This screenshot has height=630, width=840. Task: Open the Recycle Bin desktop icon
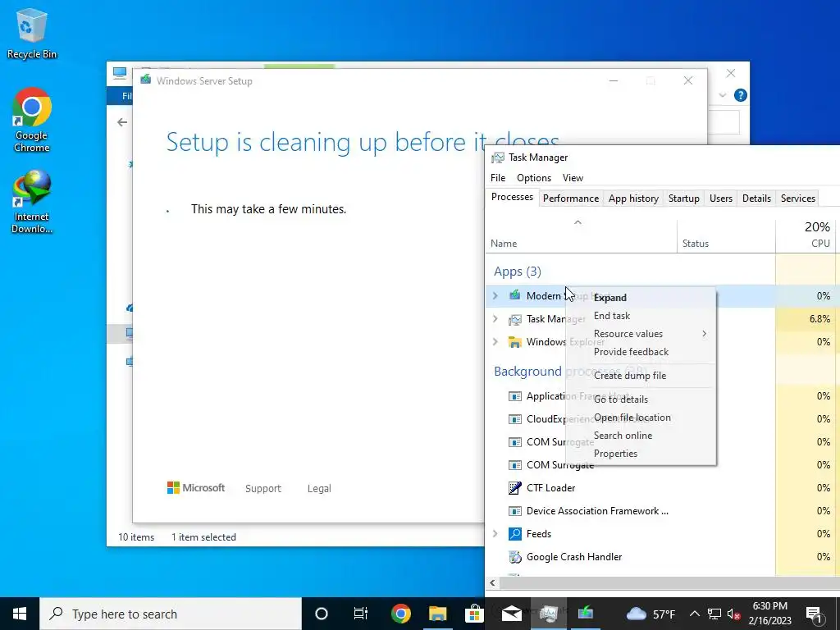(x=32, y=34)
